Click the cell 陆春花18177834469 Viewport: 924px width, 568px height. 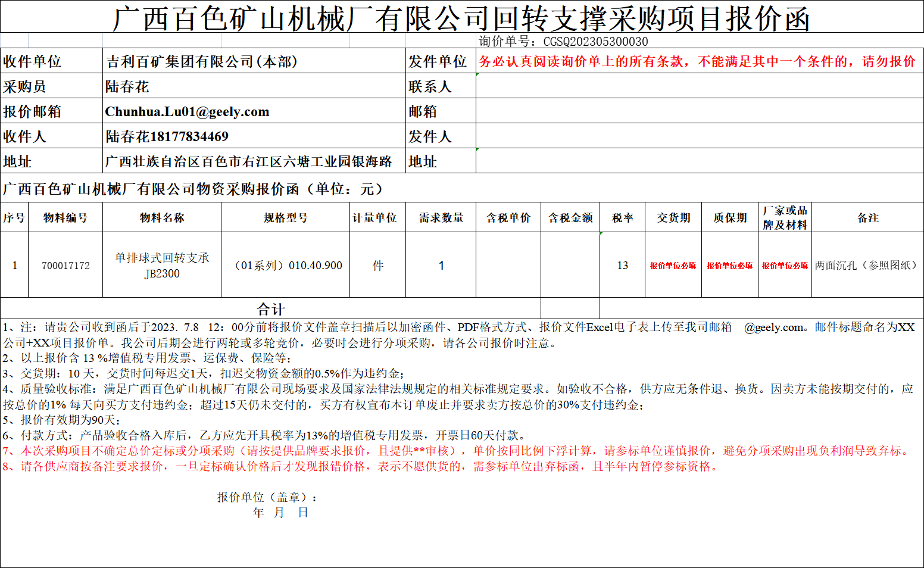254,136
